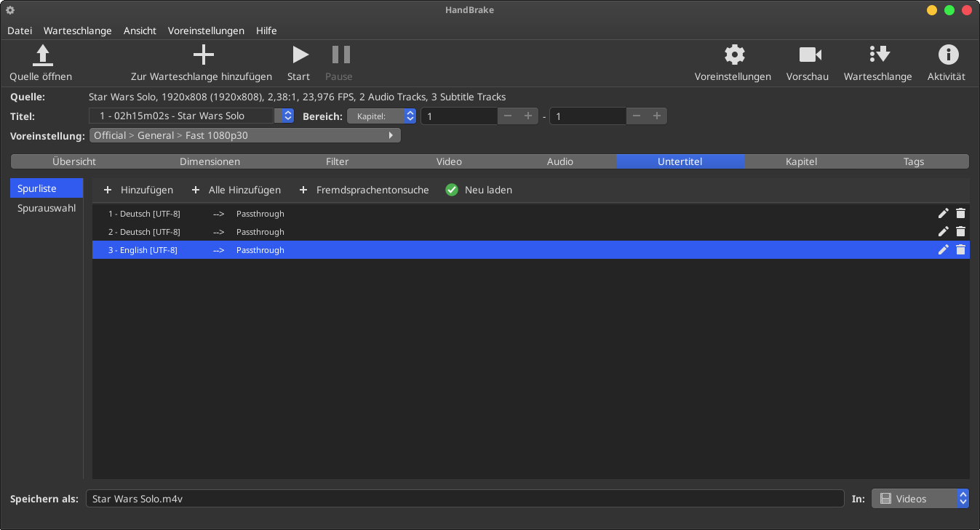Viewport: 980px width, 530px height.
Task: Open the Kapitel range type dropdown
Action: click(x=381, y=116)
